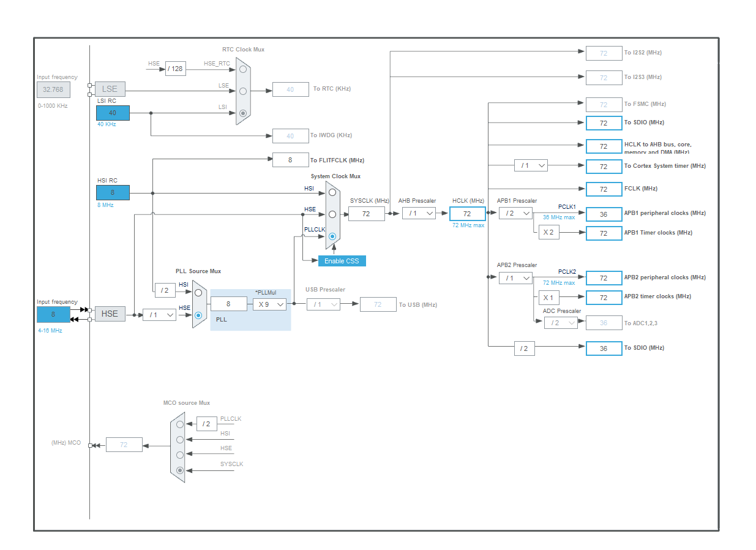Click the LSE 32.768 input frequency field
The width and height of the screenshot is (756, 550).
[x=53, y=89]
